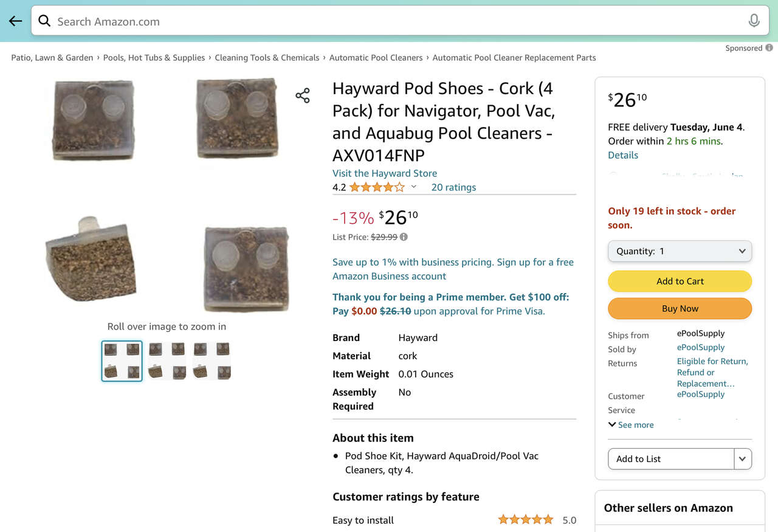Open Automatic Pool Cleaners breadcrumb

click(376, 58)
